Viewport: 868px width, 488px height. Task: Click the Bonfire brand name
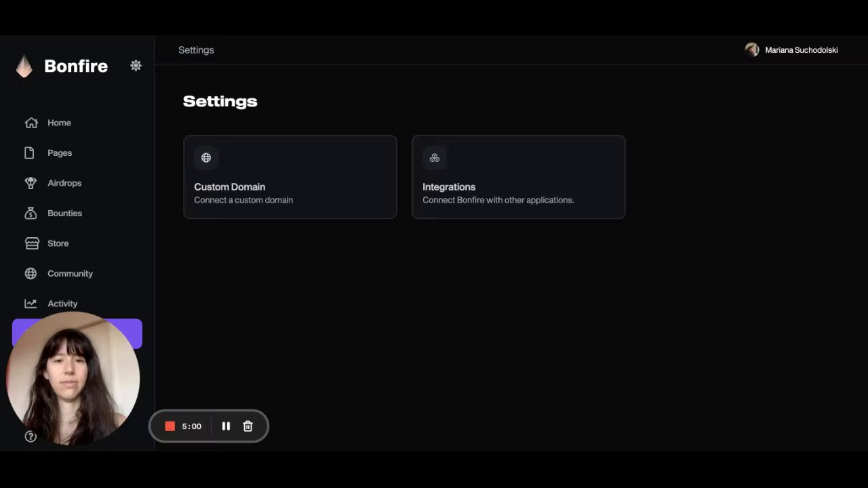[76, 66]
